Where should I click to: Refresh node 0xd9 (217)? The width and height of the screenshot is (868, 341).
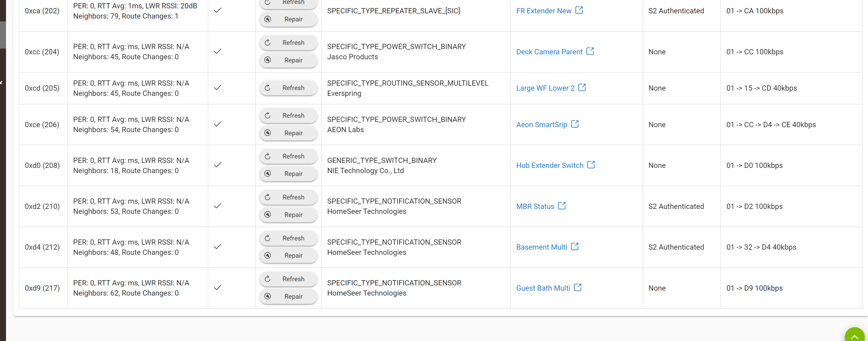288,279
